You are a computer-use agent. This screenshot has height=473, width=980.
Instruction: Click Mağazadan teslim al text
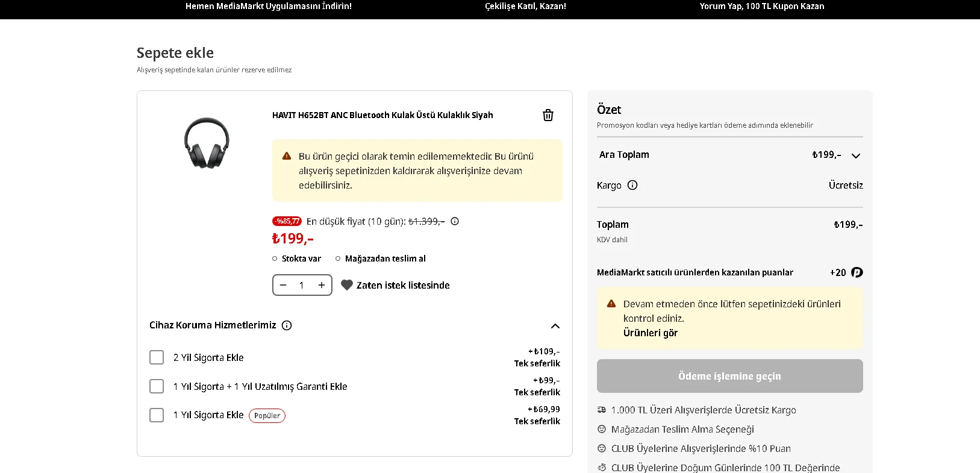tap(385, 258)
